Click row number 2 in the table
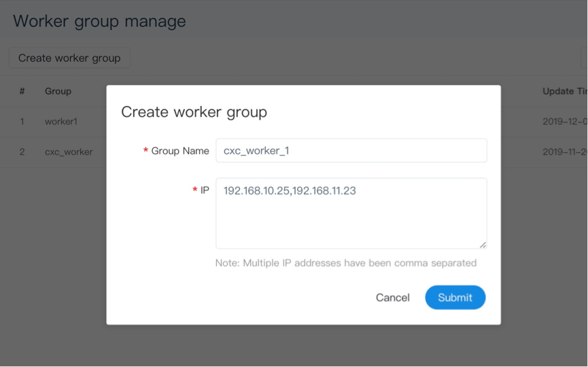Viewport: 588px width, 367px height. pos(22,152)
